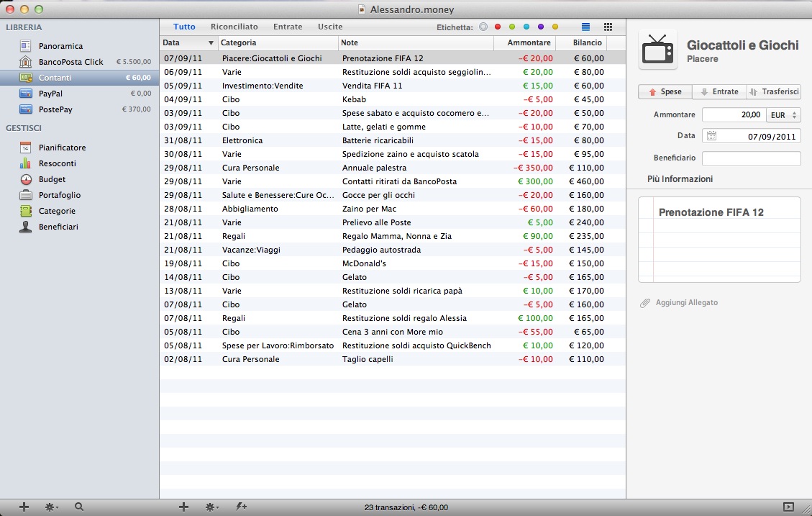
Task: Open the Resoconti chart icon
Action: [25, 163]
